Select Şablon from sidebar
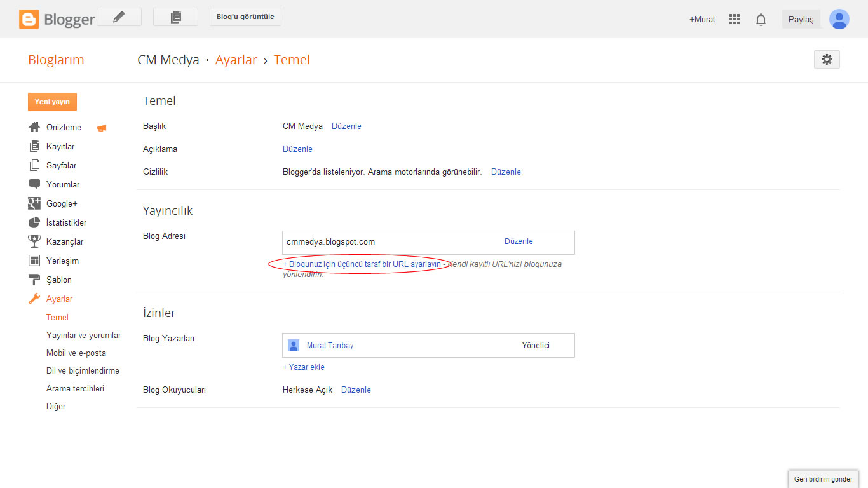This screenshot has height=488, width=868. click(58, 280)
